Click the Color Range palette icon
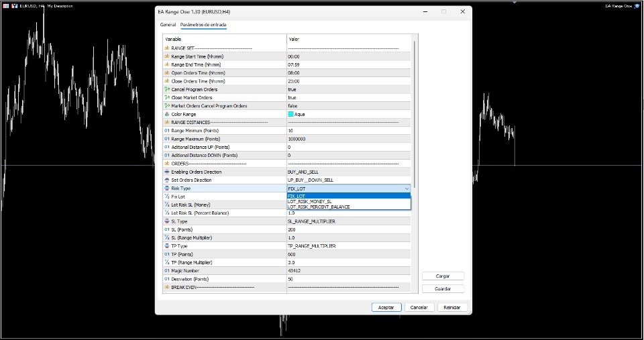Screen dimensions: 644x340 (167, 114)
